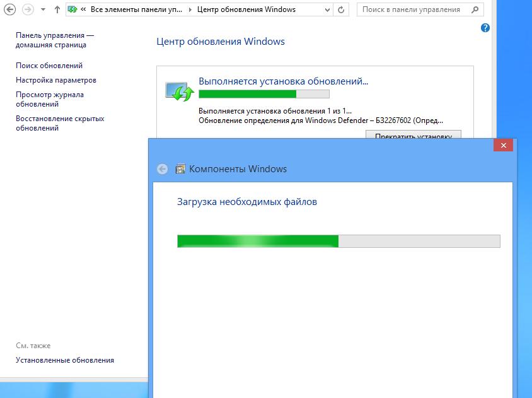
Task: Refresh the Windows Update page
Action: coord(341,10)
